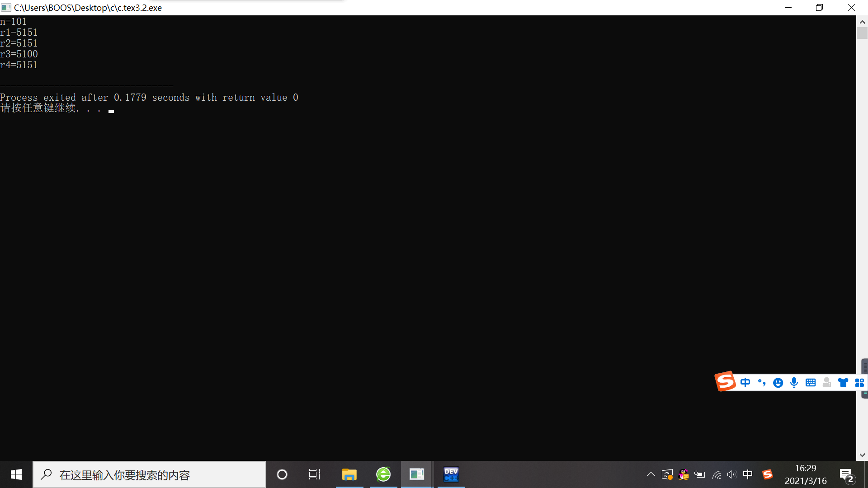This screenshot has width=868, height=488.
Task: Open File Explorer from the taskbar
Action: tap(349, 474)
